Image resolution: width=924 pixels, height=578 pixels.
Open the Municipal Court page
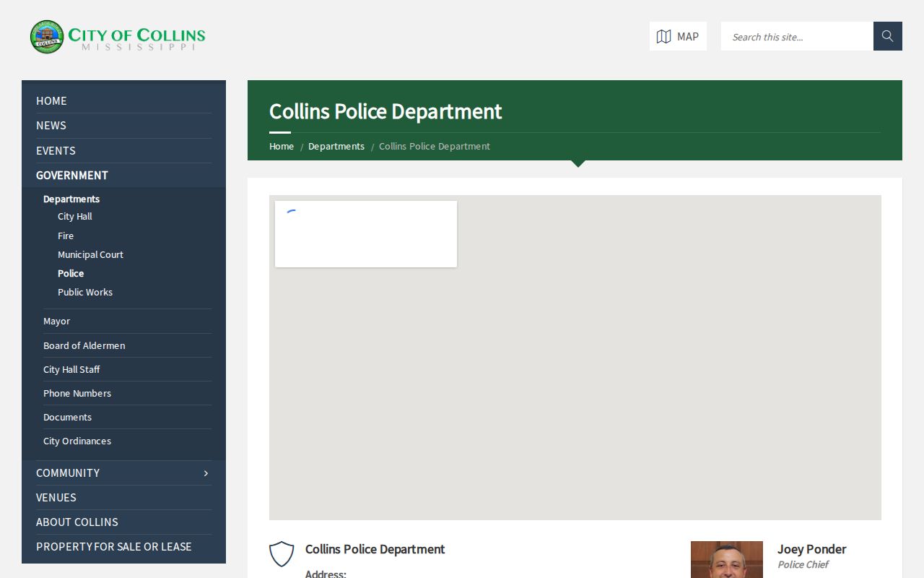[90, 255]
